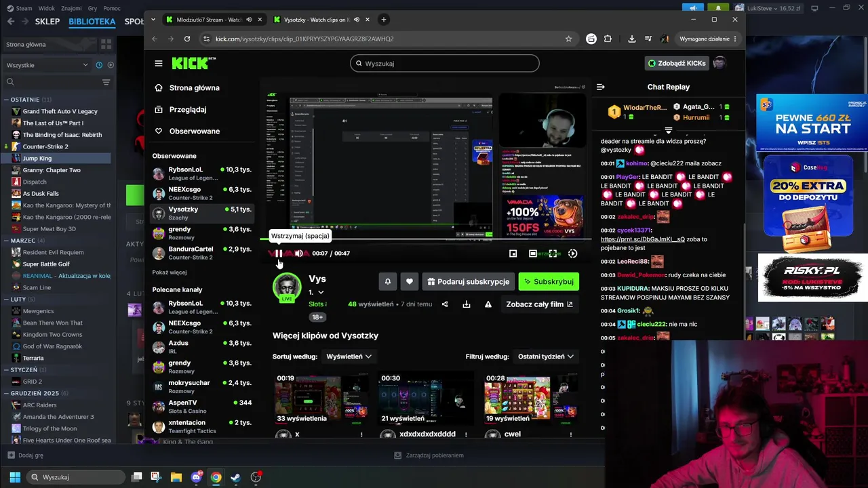Toggle notification bell for Vysotzky

pyautogui.click(x=388, y=281)
